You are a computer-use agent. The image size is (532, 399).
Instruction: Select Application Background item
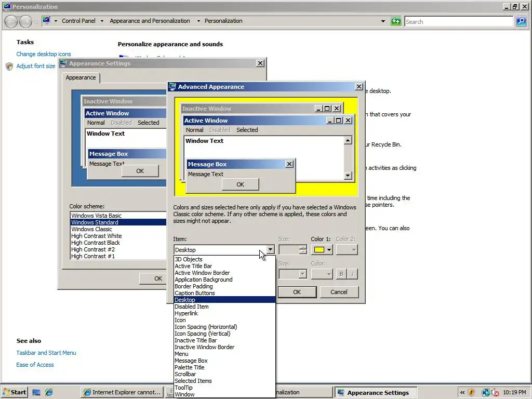(x=224, y=280)
